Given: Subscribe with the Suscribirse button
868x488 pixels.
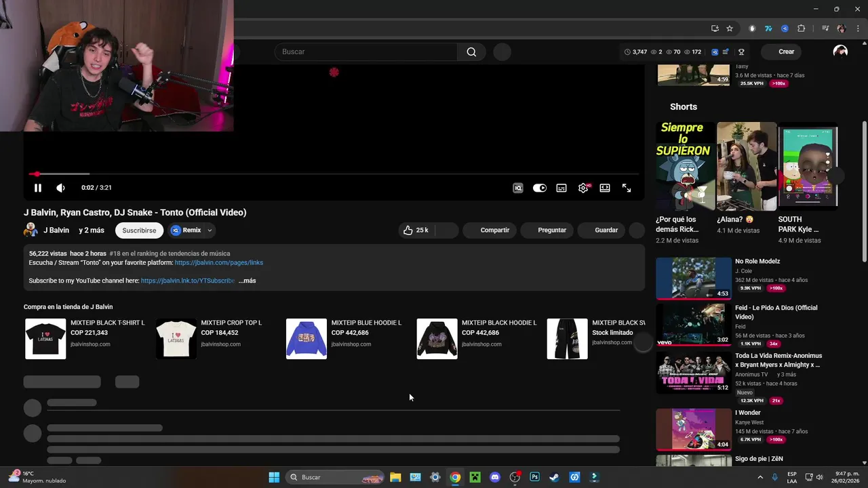Looking at the screenshot, I should (x=139, y=230).
